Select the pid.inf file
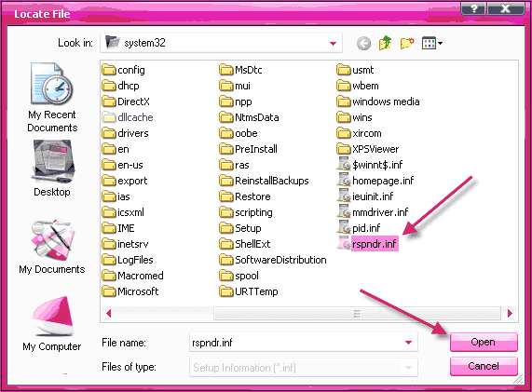The width and height of the screenshot is (532, 392). [x=359, y=228]
